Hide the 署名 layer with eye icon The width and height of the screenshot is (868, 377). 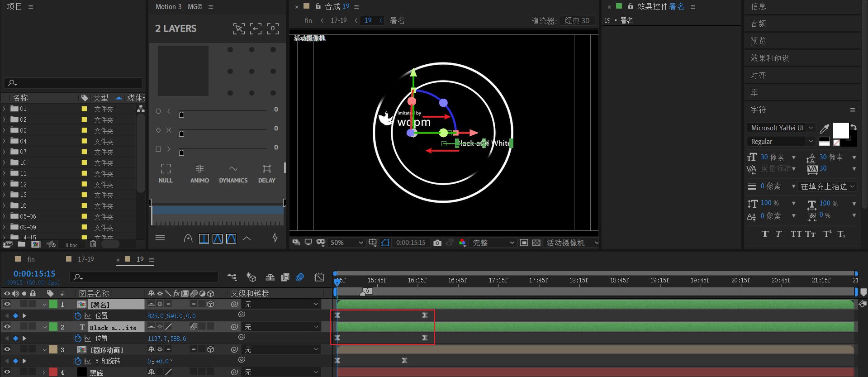point(7,304)
